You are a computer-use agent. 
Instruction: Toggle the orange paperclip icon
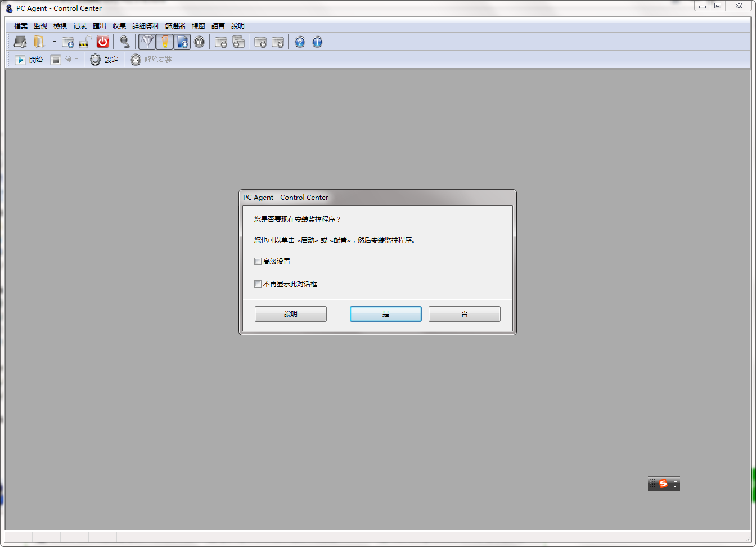coord(165,42)
